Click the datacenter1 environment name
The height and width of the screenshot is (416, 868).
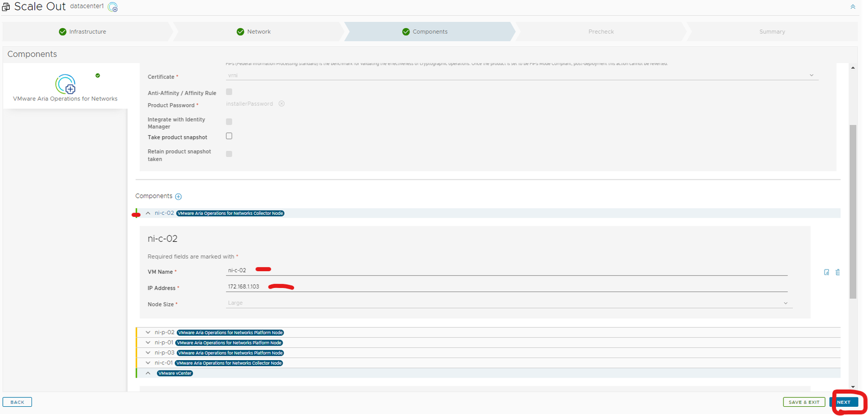point(87,6)
